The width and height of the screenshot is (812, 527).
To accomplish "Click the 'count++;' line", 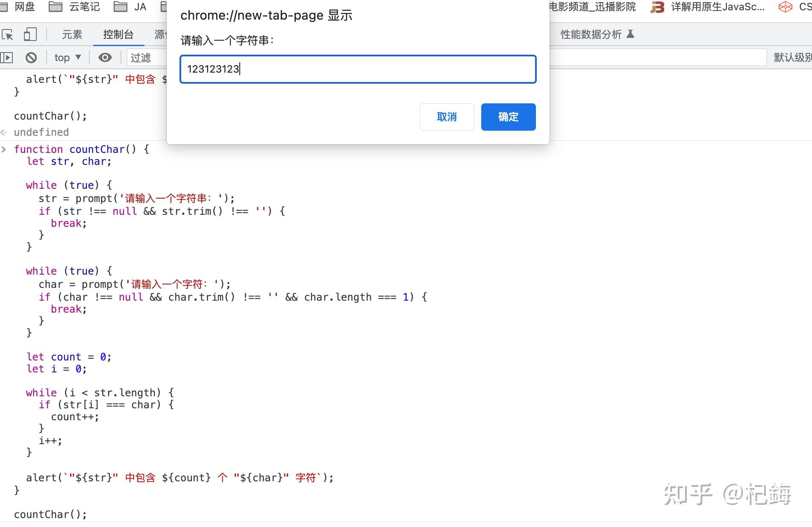I will pos(75,417).
